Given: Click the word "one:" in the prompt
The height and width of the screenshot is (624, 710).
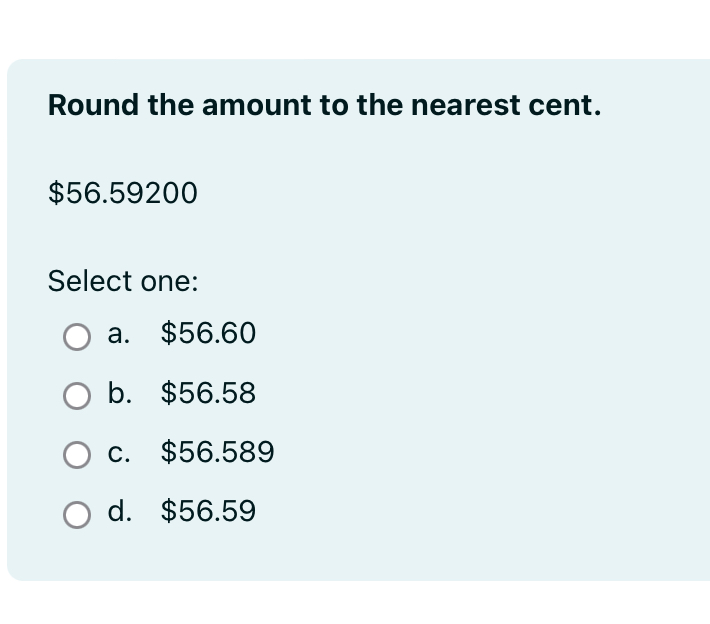Looking at the screenshot, I should pyautogui.click(x=170, y=282).
